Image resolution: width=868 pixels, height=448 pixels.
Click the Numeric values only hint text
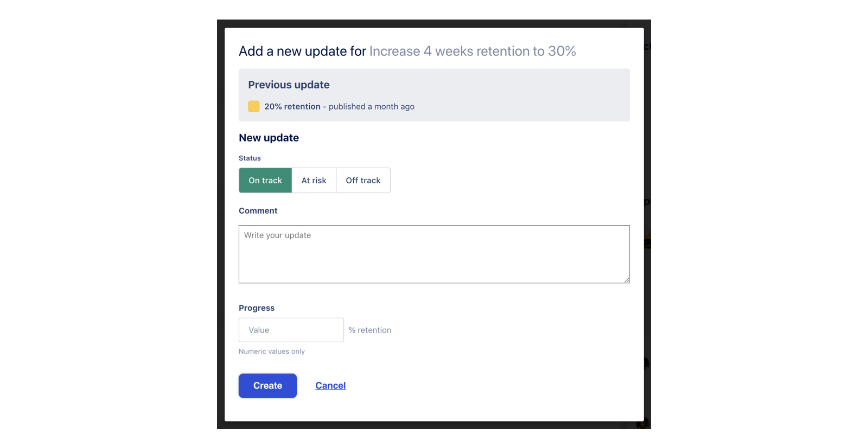[272, 351]
